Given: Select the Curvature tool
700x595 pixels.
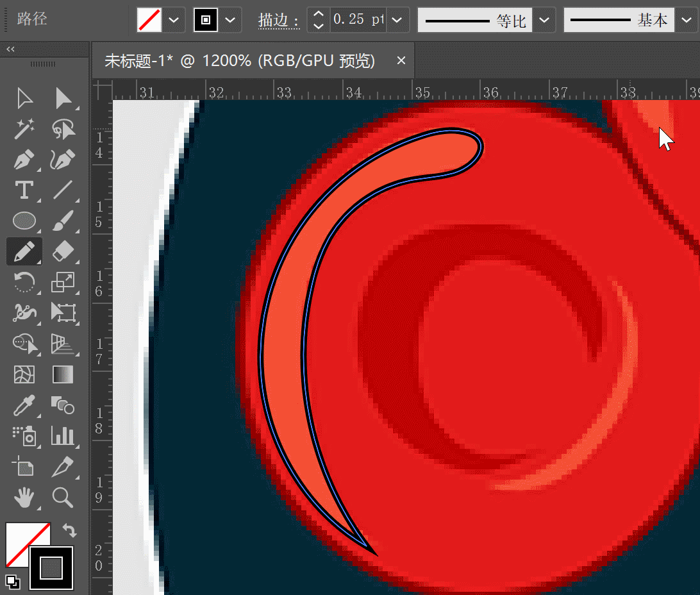Looking at the screenshot, I should [x=63, y=160].
